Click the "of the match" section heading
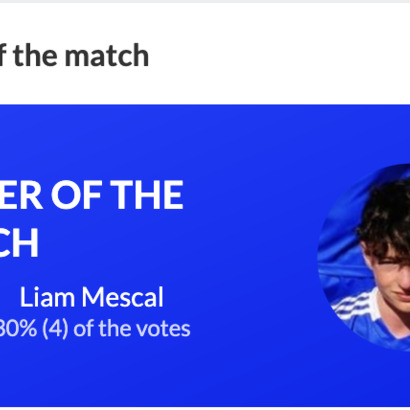This screenshot has height=410, width=410. point(74,56)
